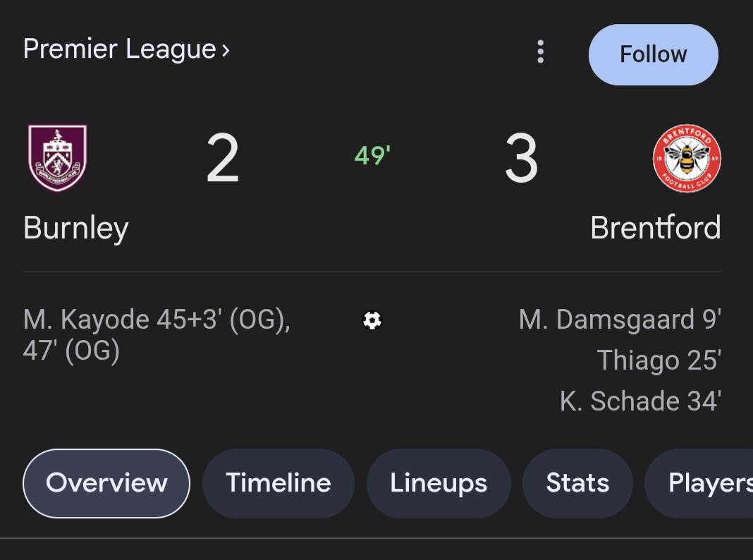
Task: Click the Brentford team name
Action: [x=655, y=228]
